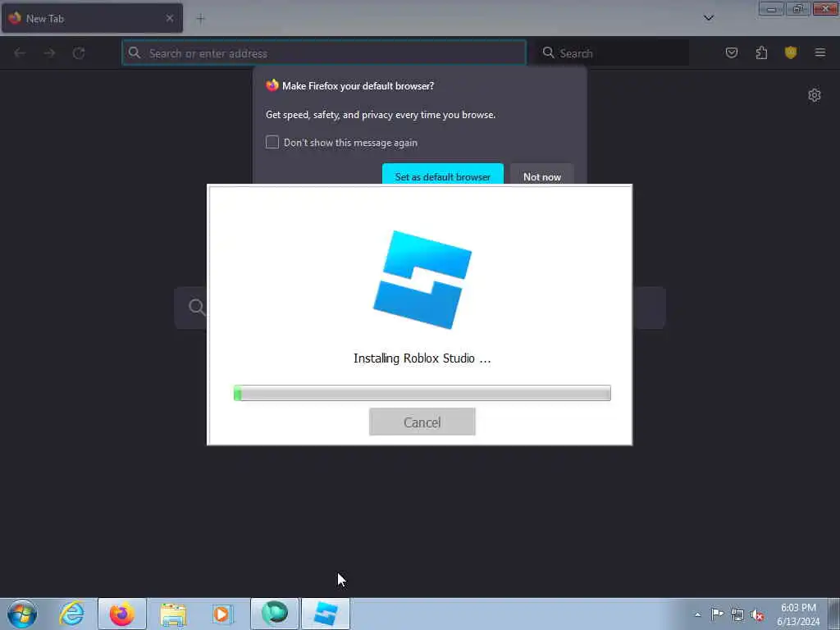This screenshot has height=630, width=840.
Task: Switch to Firefox in the taskbar
Action: (122, 614)
